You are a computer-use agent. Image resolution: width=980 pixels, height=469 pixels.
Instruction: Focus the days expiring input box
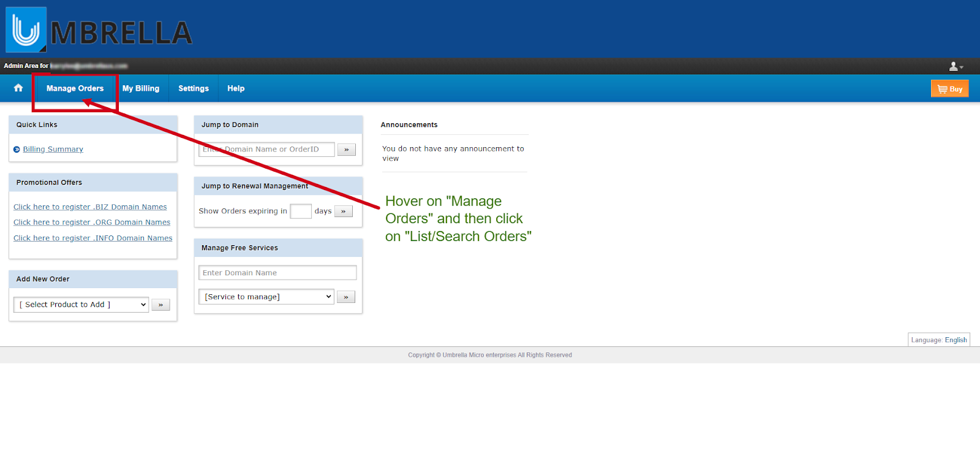pyautogui.click(x=301, y=212)
